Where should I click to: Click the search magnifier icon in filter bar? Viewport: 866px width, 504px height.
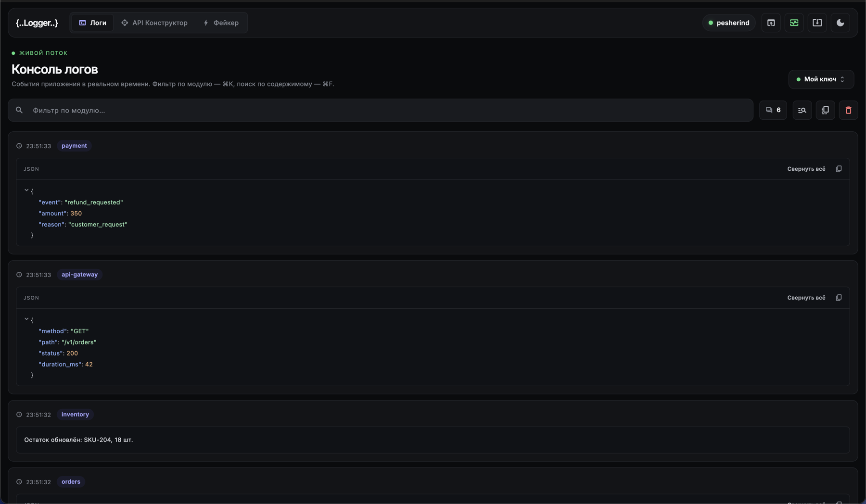click(x=19, y=110)
